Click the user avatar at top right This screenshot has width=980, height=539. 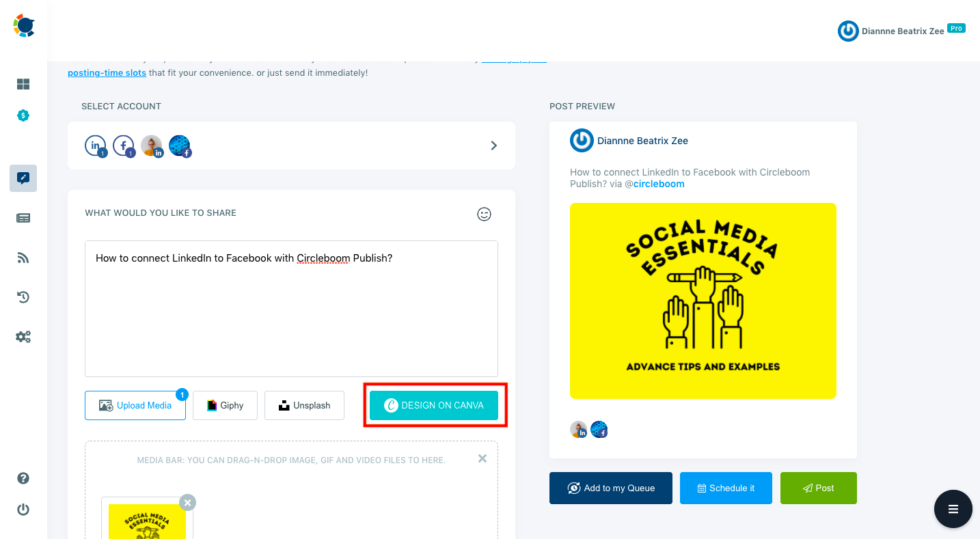[848, 31]
